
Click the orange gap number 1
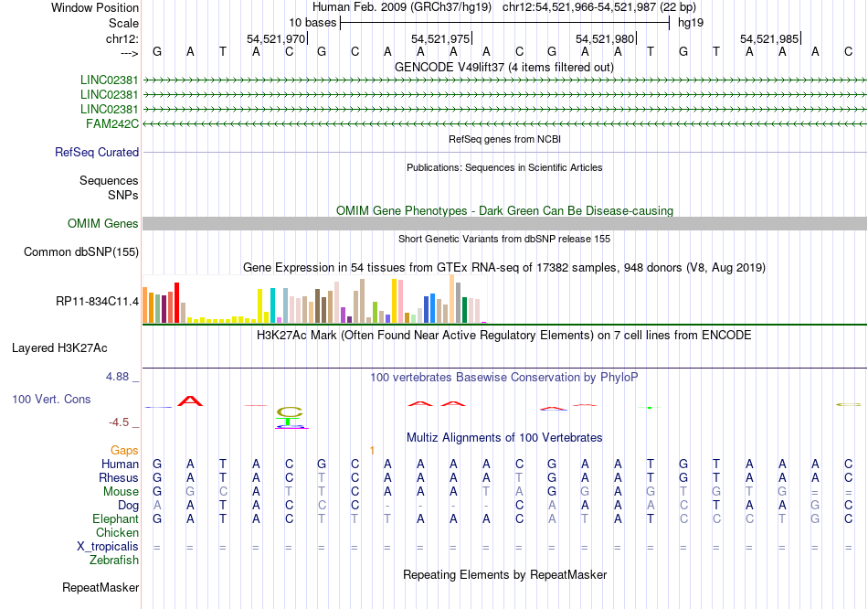(372, 451)
